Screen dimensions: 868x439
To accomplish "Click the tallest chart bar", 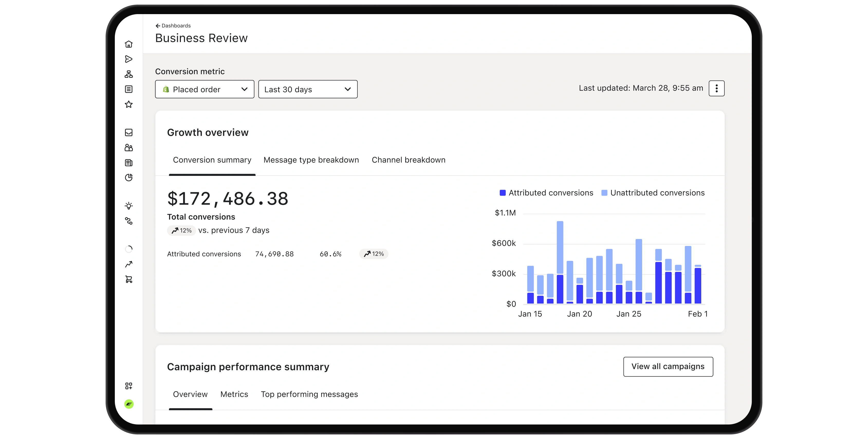I will (560, 262).
